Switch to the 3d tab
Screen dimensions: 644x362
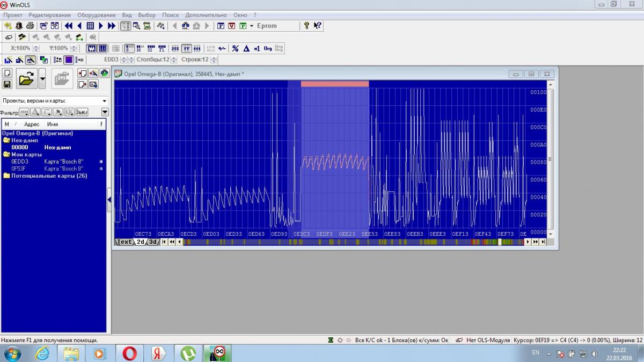[153, 242]
